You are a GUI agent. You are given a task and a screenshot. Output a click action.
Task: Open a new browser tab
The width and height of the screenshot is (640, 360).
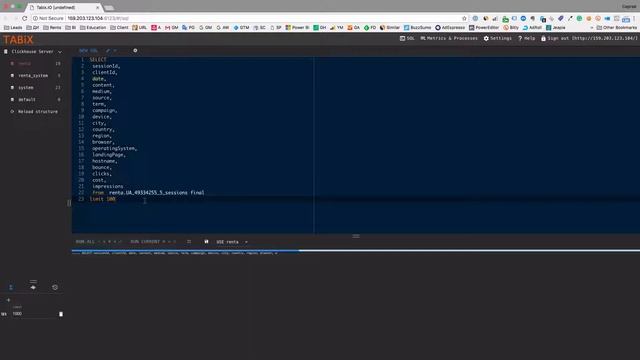click(109, 8)
